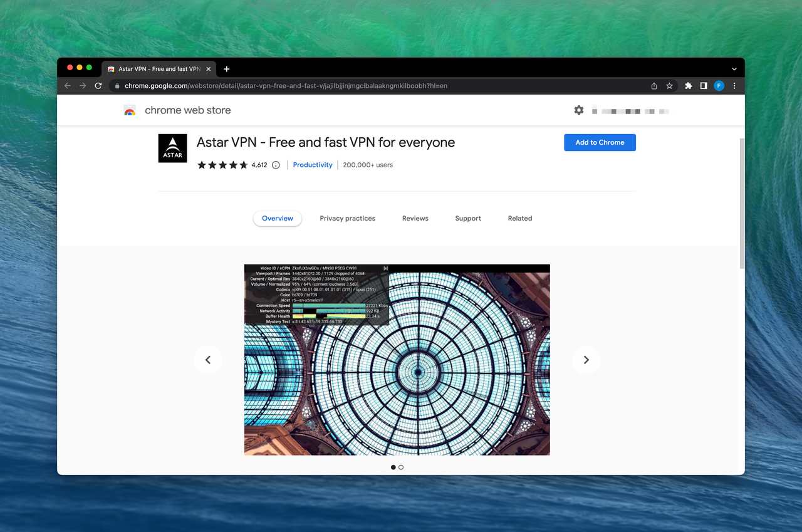Select the Astar VPN browser tab
The image size is (802, 532).
point(159,69)
